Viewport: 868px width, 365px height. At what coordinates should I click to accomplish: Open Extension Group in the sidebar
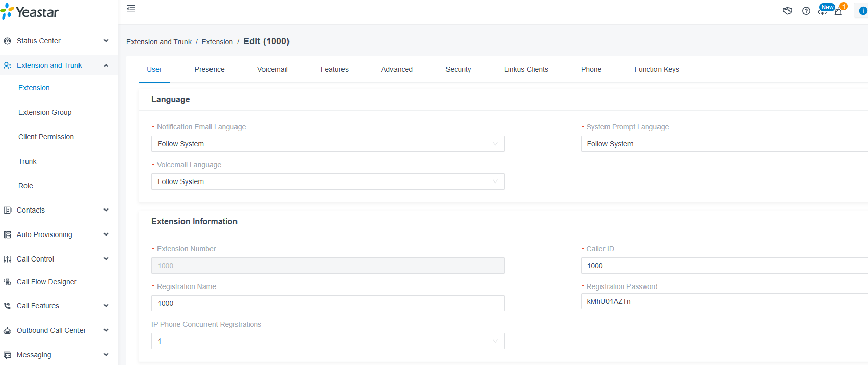coord(45,112)
